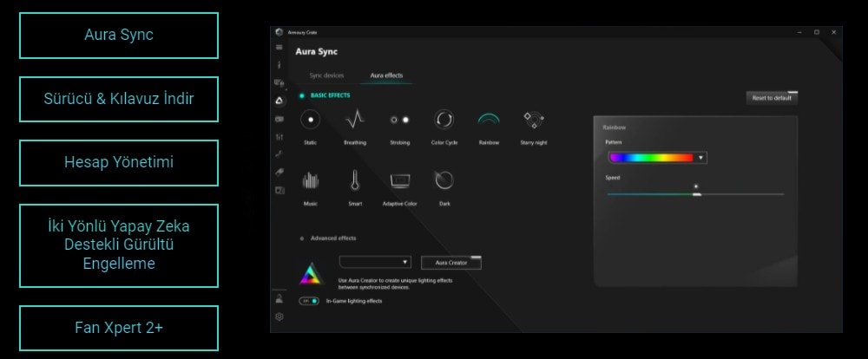Pick the Music effect icon
This screenshot has height=359, width=868.
311,181
